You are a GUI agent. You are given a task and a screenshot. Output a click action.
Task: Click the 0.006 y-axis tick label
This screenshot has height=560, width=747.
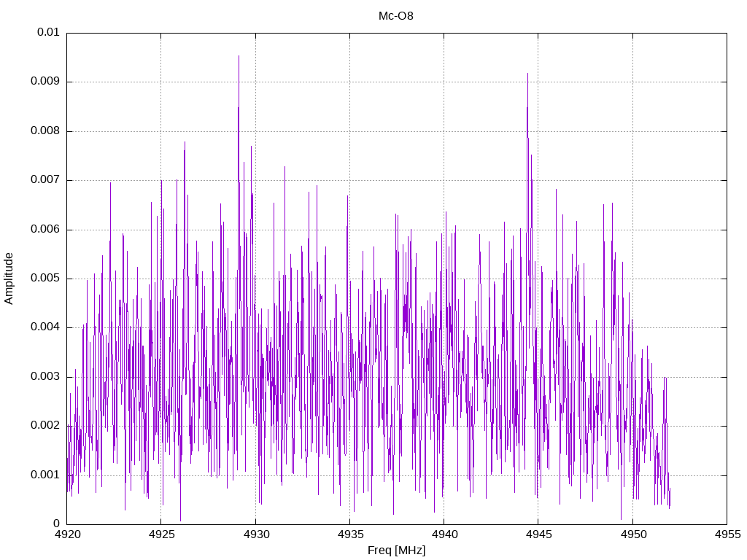45,229
